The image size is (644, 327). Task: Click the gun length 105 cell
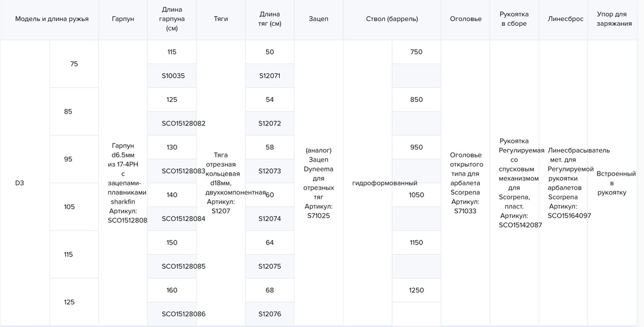[x=74, y=207]
